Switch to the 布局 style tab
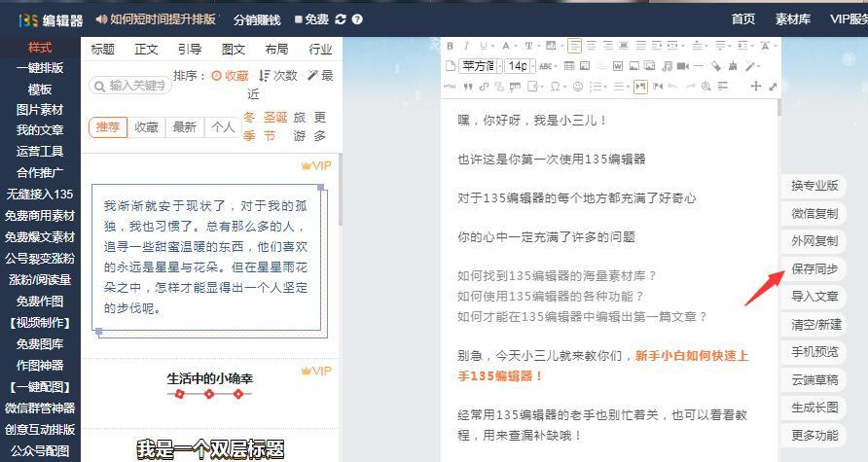 tap(276, 50)
